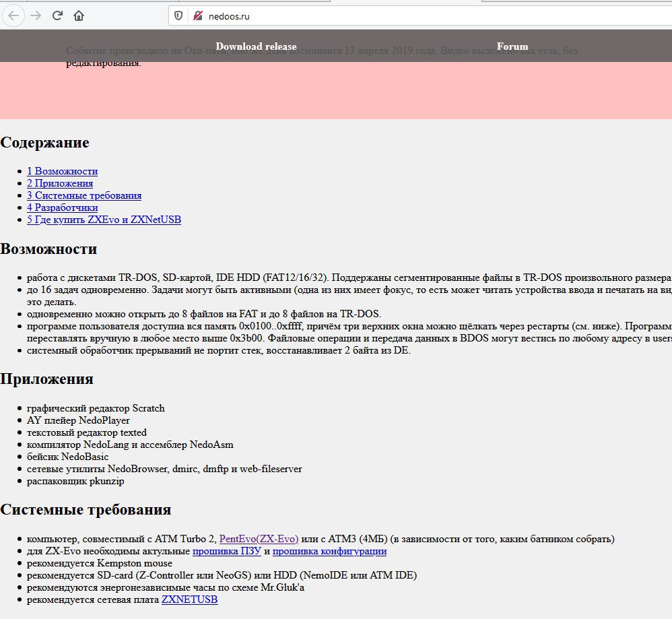The height and width of the screenshot is (619, 672).
Task: Jump to section 1 Возможности
Action: click(62, 171)
